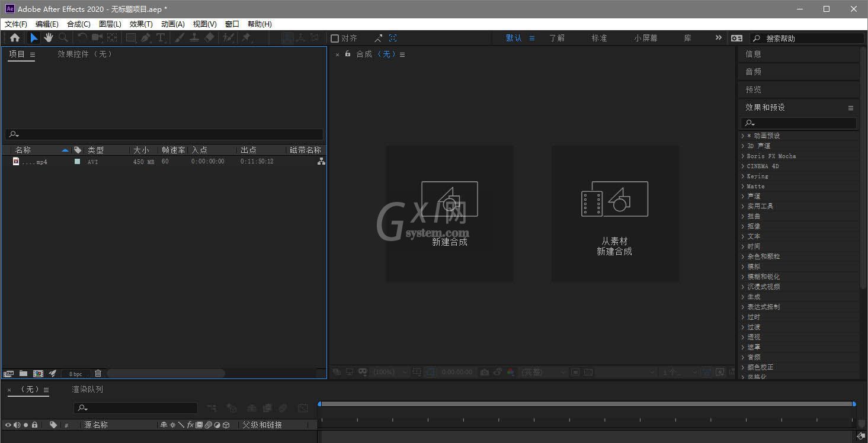Select the Puppet Pin tool
The image size is (868, 443).
246,38
